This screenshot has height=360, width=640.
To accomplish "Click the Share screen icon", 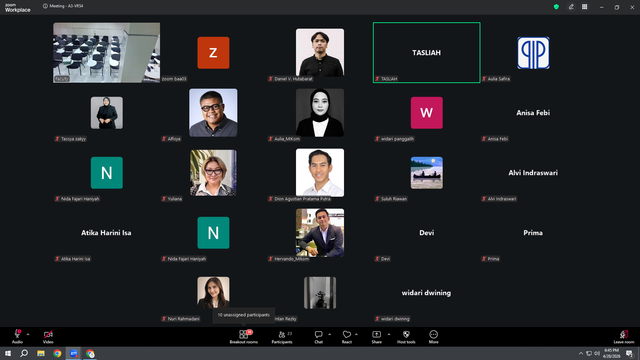I will click(x=376, y=334).
